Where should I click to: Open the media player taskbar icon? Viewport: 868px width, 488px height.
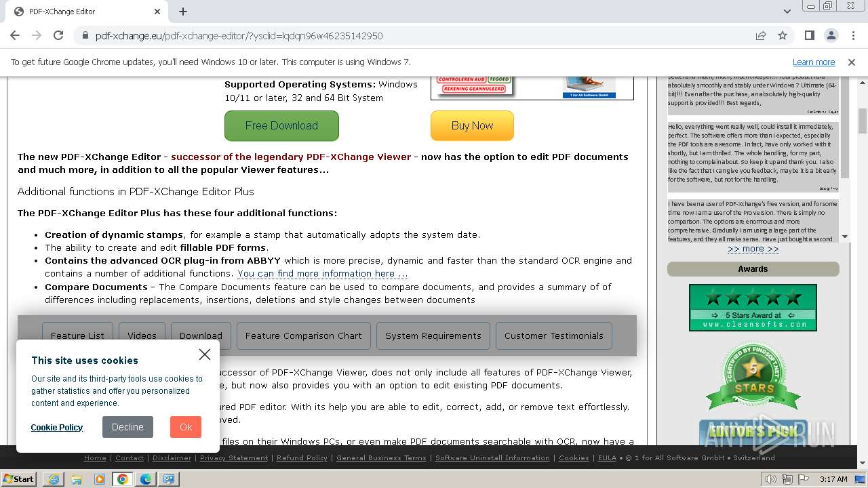point(100,479)
